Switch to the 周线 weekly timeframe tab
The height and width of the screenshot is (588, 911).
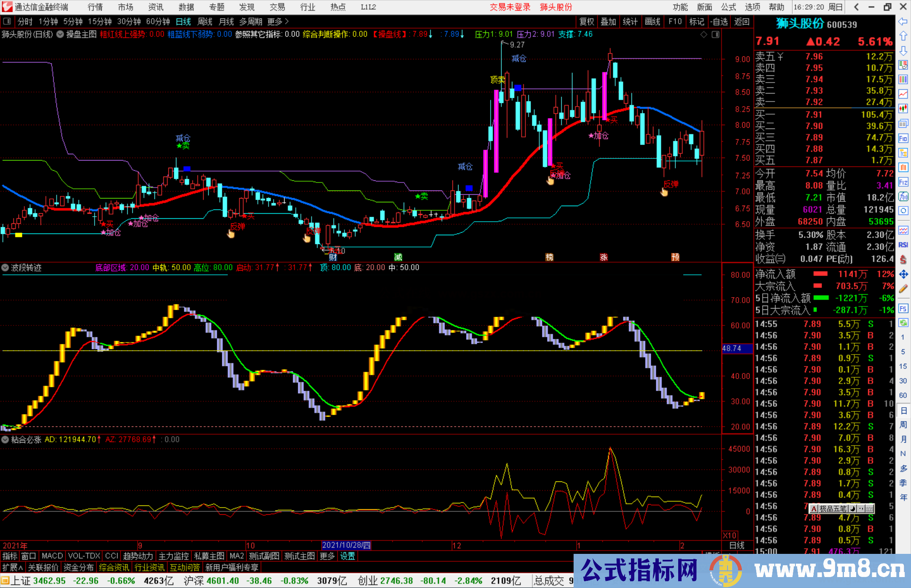[x=205, y=21]
